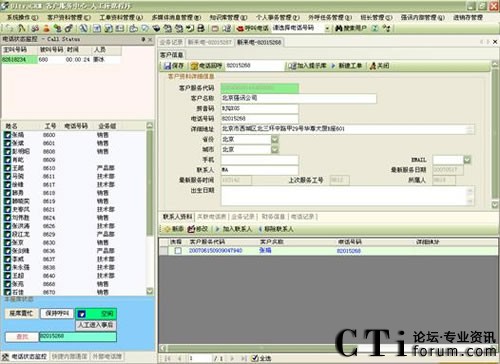This screenshot has height=364, width=500.
Task: Click the 移除联系人 arrow icon
Action: point(260,229)
